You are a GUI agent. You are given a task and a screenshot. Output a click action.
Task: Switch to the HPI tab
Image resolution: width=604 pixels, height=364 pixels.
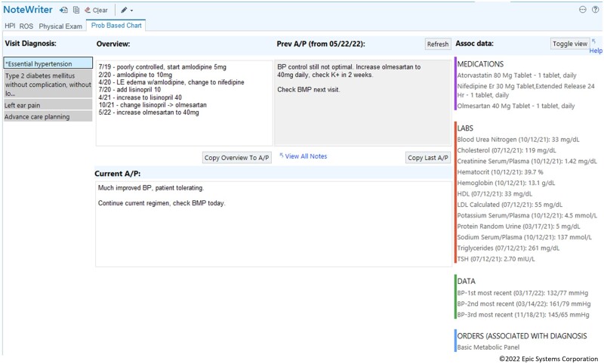point(11,26)
